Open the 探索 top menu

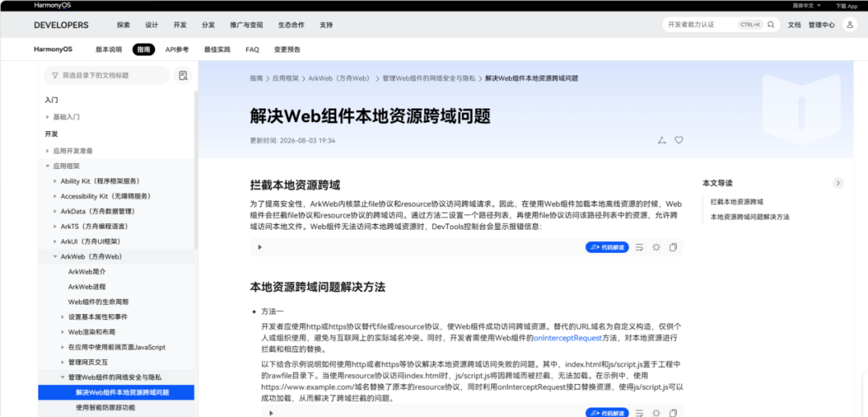(124, 25)
